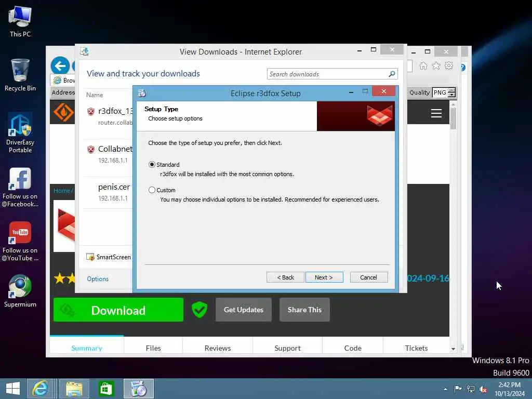
Task: Click the search magnifier icon in downloads
Action: tap(392, 74)
